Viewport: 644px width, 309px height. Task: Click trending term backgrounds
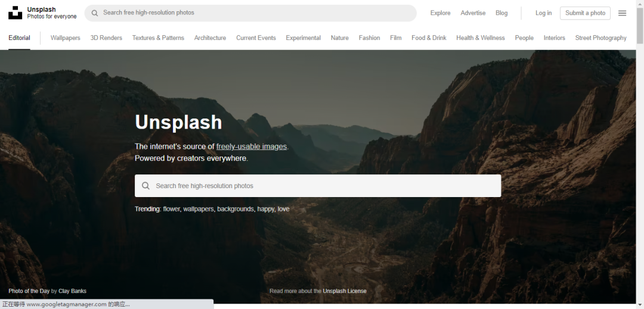coord(236,209)
